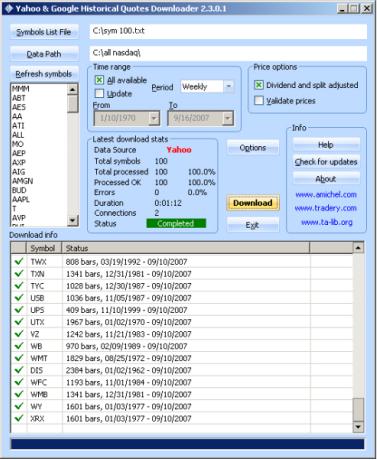This screenshot has height=460, width=377.
Task: Click the green checkmark beside DIS
Action: click(x=19, y=370)
